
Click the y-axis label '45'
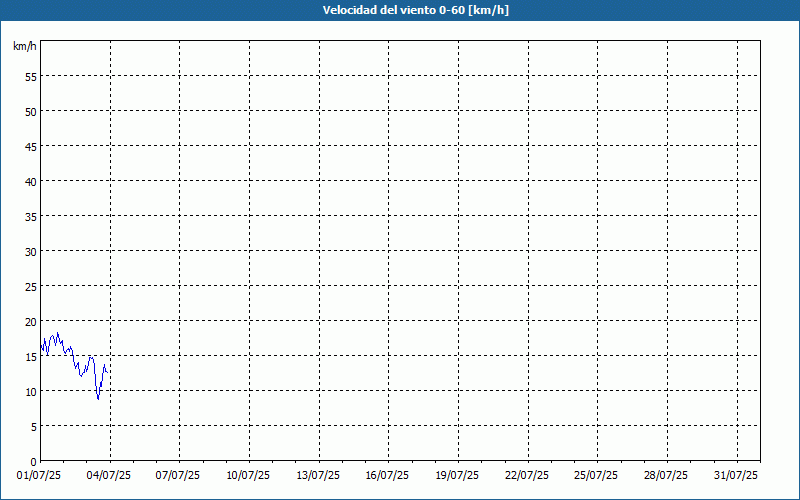(x=31, y=147)
